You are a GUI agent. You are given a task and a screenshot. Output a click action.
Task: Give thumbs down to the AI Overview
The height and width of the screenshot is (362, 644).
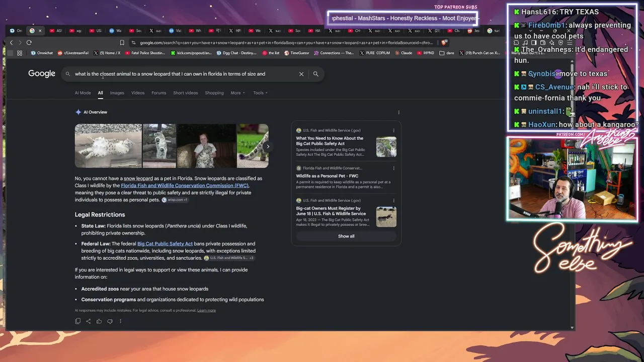tap(110, 321)
